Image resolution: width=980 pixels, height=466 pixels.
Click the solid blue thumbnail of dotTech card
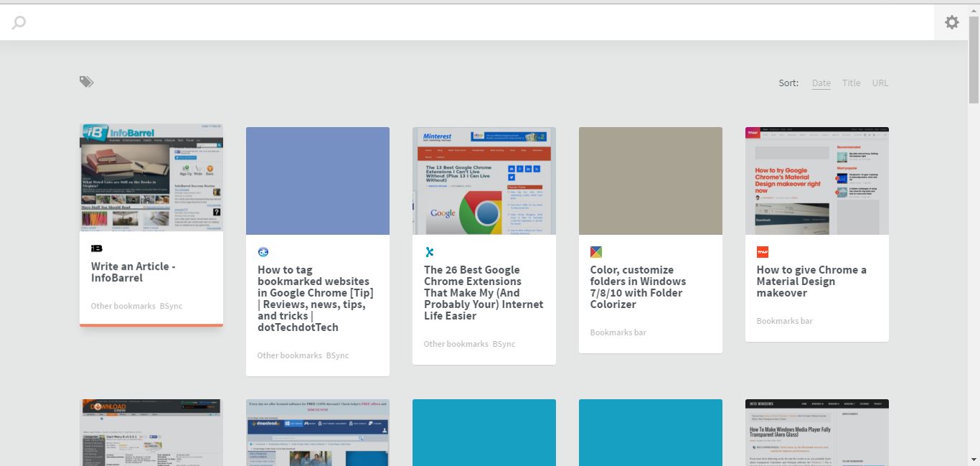click(x=318, y=181)
